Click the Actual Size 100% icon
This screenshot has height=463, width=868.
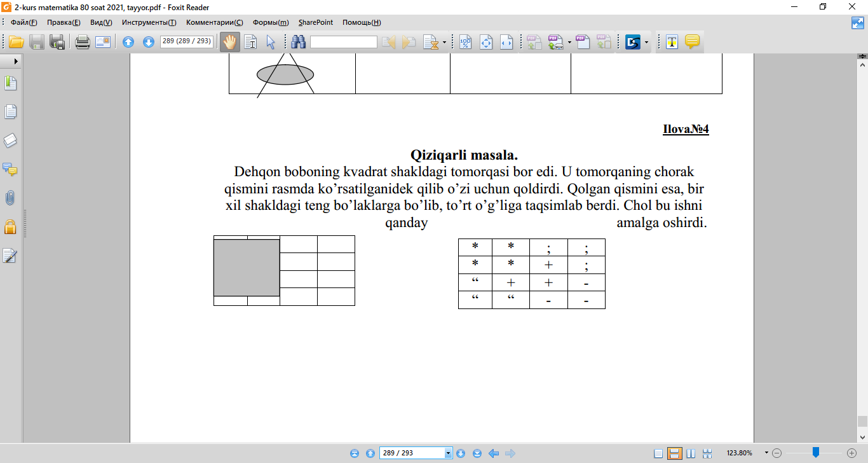click(466, 43)
